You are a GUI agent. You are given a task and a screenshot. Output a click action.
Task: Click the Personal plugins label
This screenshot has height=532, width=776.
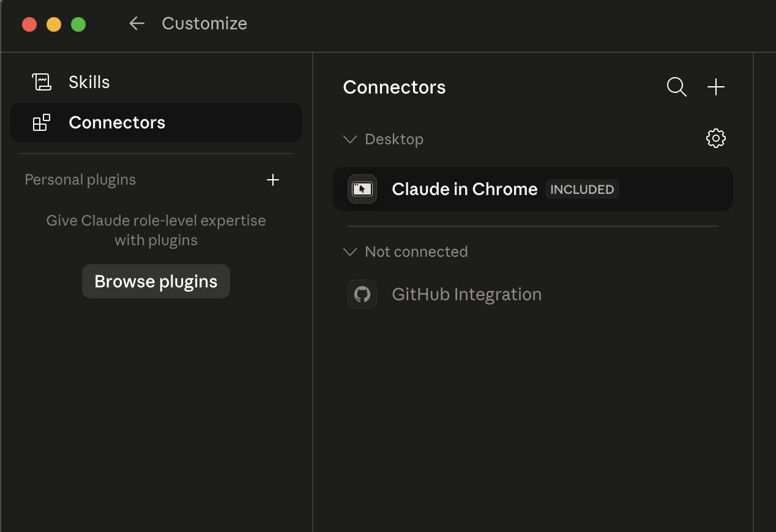pos(80,180)
